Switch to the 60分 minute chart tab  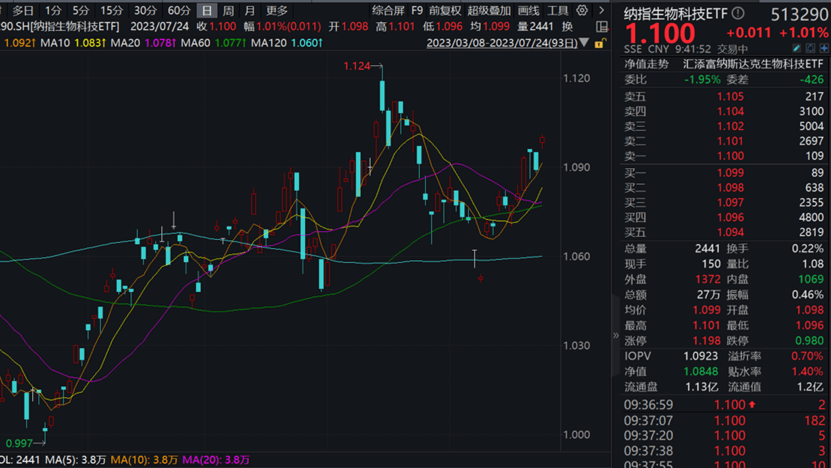tap(179, 10)
